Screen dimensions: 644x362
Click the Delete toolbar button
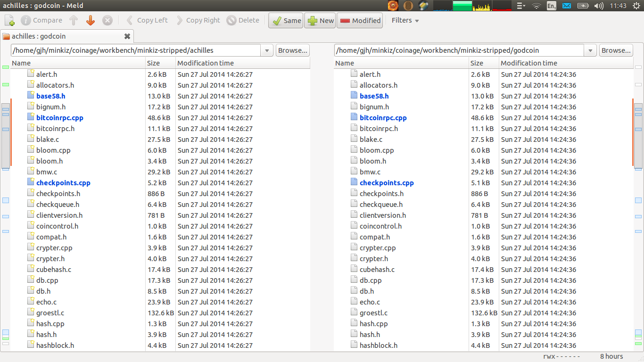243,20
